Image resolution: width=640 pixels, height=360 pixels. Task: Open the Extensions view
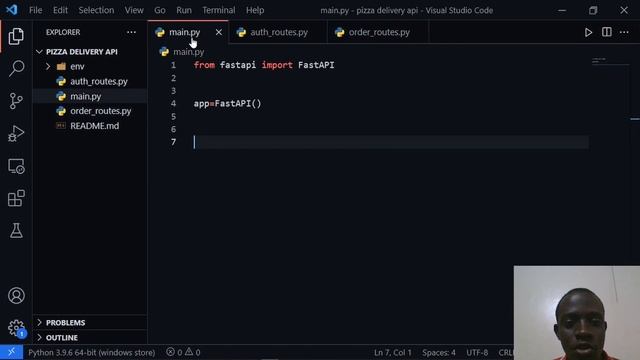16,198
